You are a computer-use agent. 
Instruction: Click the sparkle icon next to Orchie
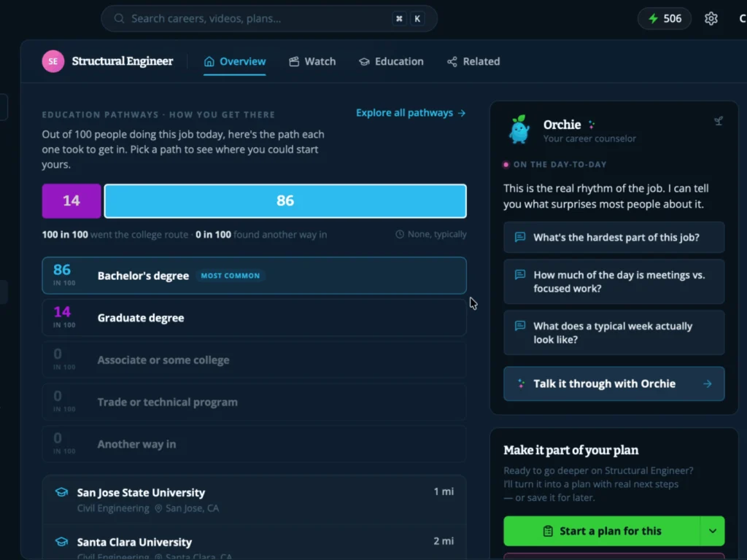coord(591,125)
